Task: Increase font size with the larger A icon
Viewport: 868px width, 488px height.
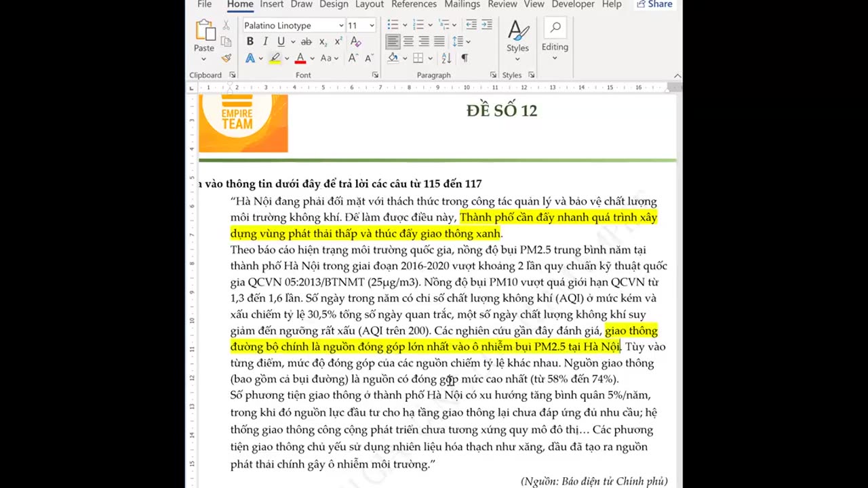Action: click(353, 58)
